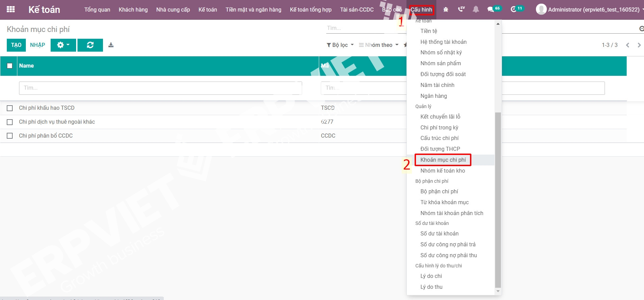
Task: Click the NHẬP import button
Action: [x=37, y=45]
